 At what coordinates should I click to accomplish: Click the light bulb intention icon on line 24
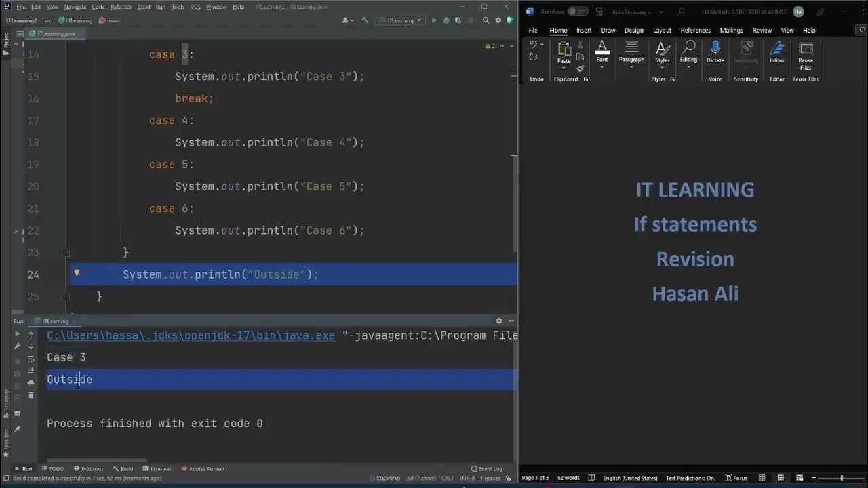tap(77, 273)
